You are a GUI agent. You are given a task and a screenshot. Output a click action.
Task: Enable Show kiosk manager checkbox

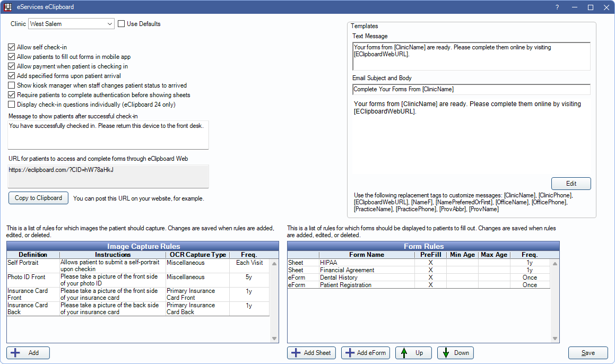pyautogui.click(x=12, y=85)
